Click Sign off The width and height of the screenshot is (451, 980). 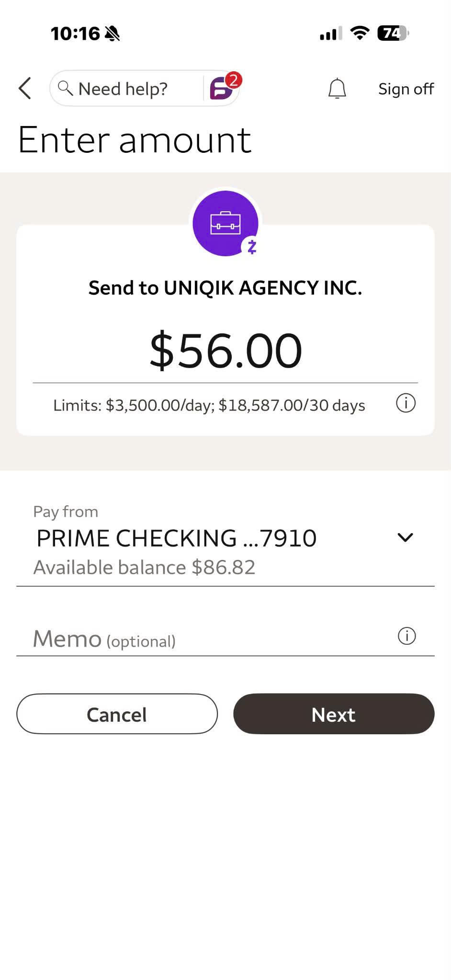406,89
